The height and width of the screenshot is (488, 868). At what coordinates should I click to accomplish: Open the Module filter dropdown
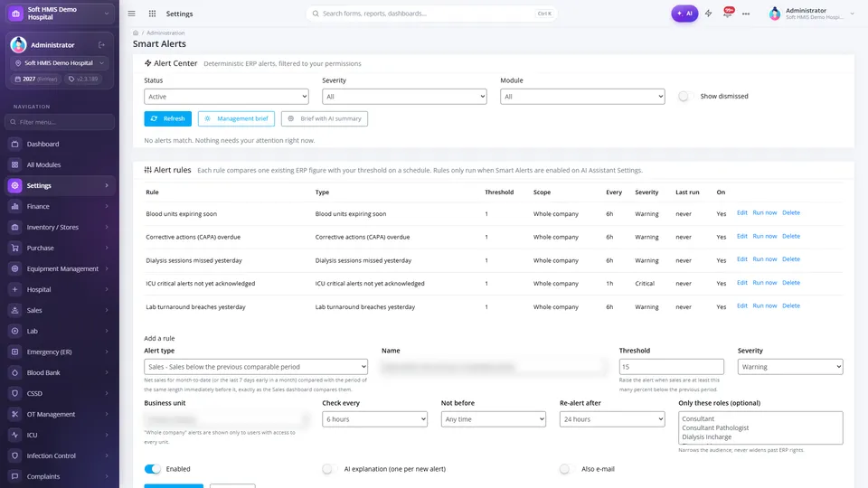click(x=582, y=97)
